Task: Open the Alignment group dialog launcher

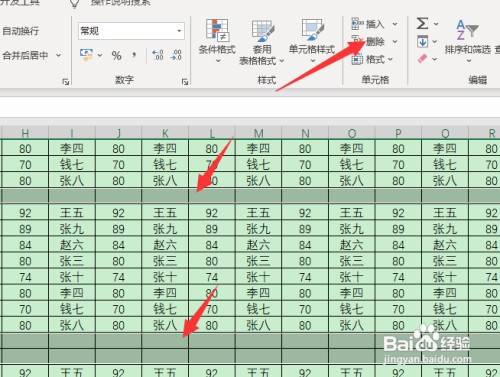Action: [66, 81]
